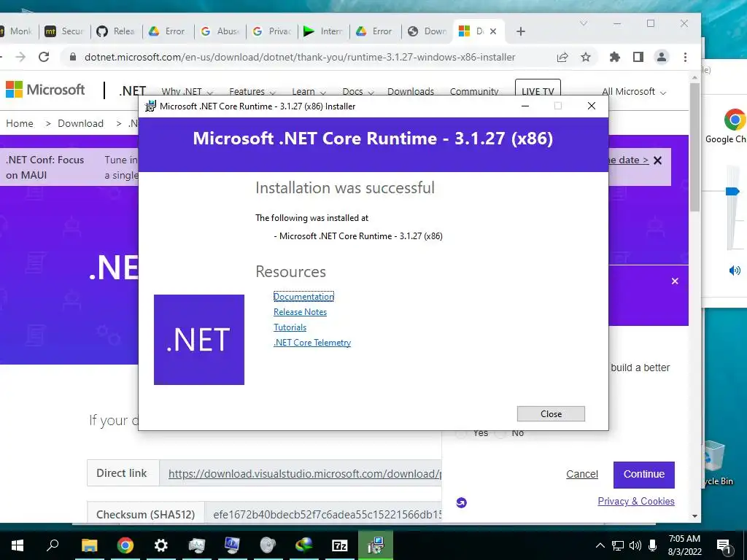Dismiss the .NET Conf banner
The height and width of the screenshot is (560, 747).
click(x=657, y=160)
